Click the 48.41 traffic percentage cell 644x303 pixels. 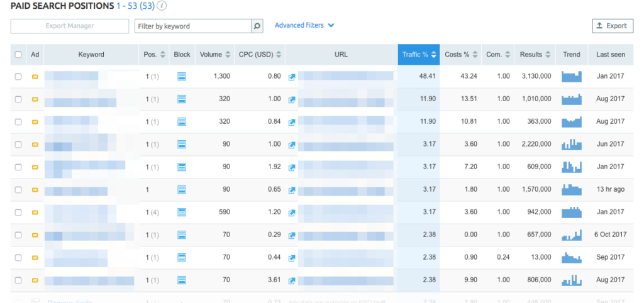coord(419,76)
